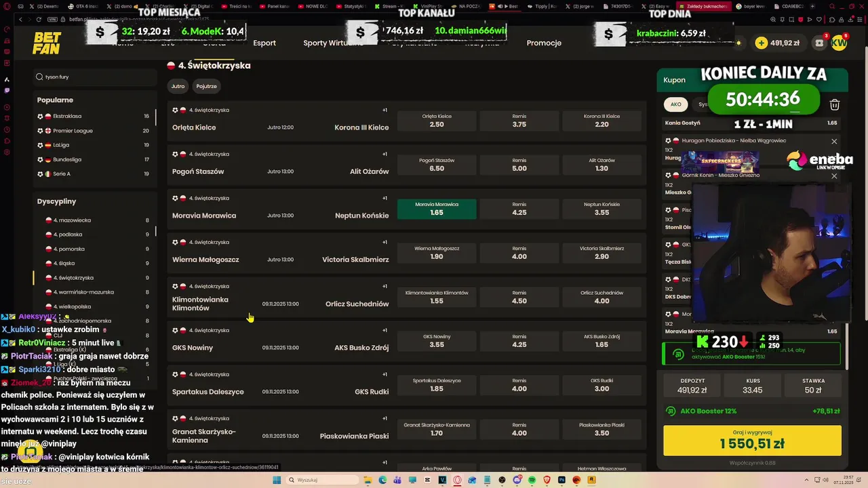The width and height of the screenshot is (868, 488).
Task: Pick Korona III Kielce odds 2.20
Action: click(x=601, y=121)
